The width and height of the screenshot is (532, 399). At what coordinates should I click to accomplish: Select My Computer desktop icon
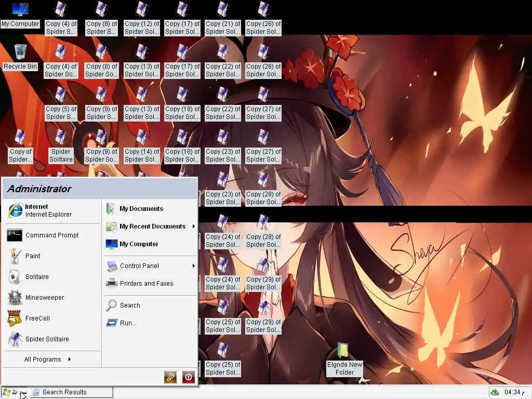pyautogui.click(x=20, y=14)
